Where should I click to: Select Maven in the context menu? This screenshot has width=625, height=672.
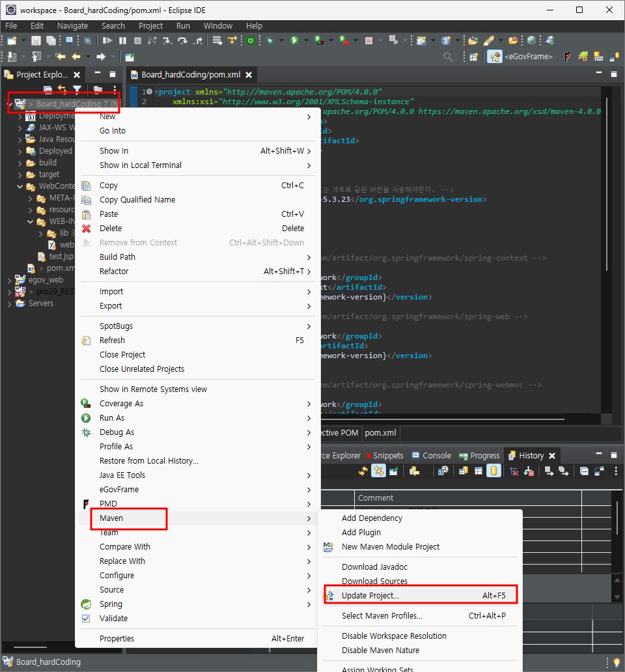(197, 518)
